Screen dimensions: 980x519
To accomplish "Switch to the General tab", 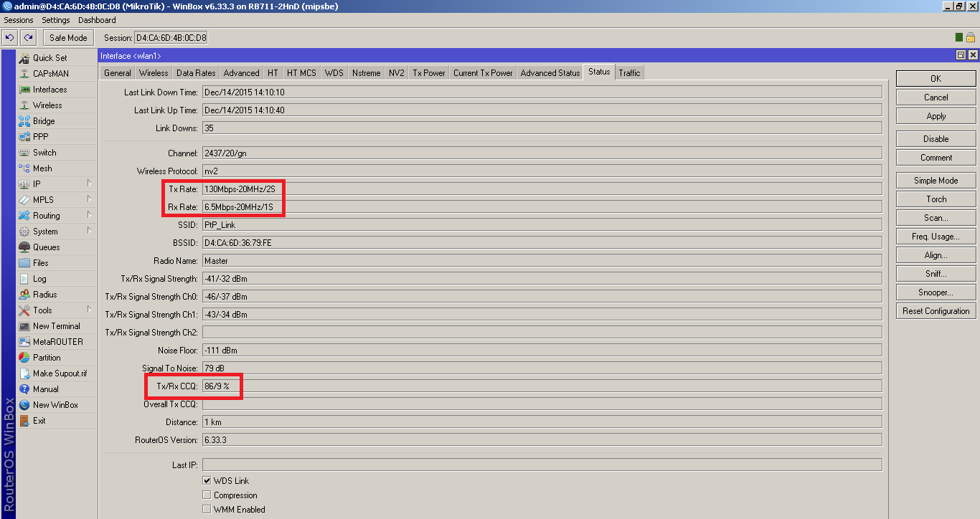I will (x=118, y=73).
